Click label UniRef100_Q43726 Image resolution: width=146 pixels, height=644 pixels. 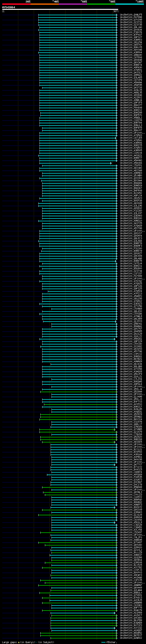point(131,87)
